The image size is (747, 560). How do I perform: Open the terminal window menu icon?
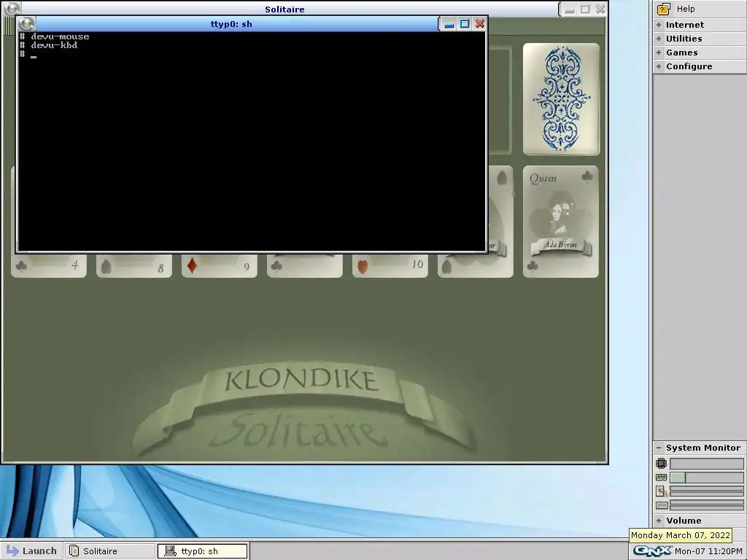pos(27,24)
